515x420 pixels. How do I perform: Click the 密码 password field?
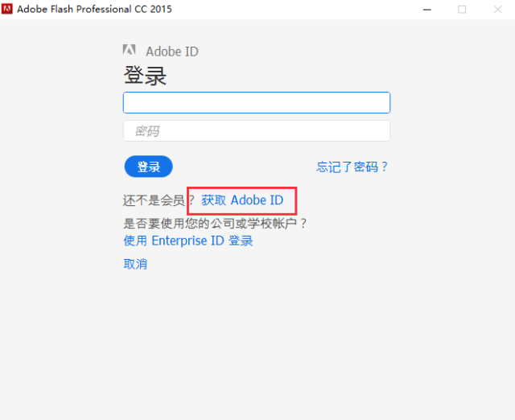[x=256, y=130]
